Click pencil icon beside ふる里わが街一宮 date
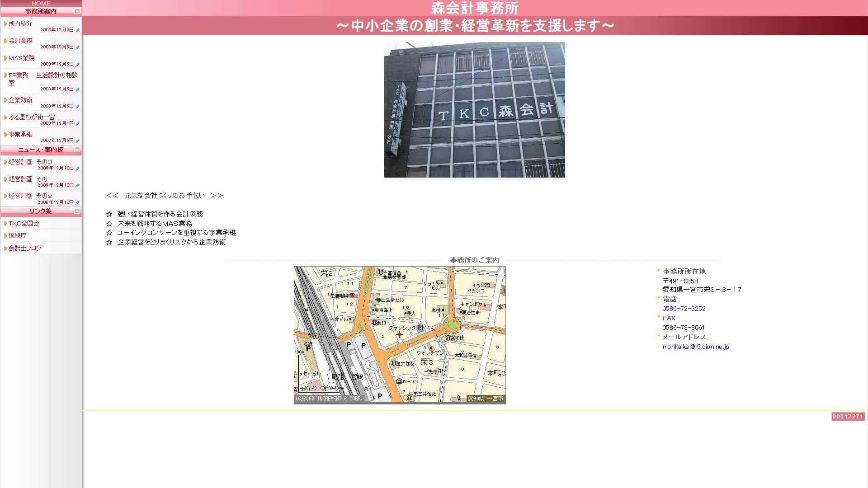 [77, 124]
